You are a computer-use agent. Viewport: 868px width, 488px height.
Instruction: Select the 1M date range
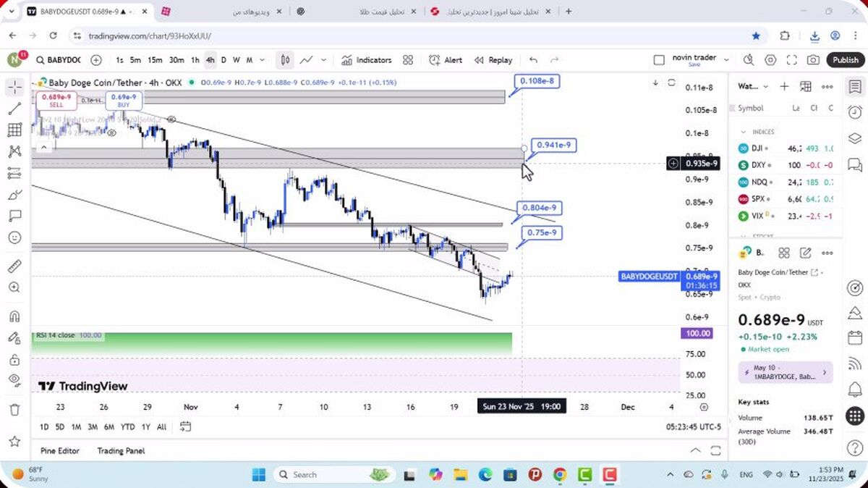76,427
